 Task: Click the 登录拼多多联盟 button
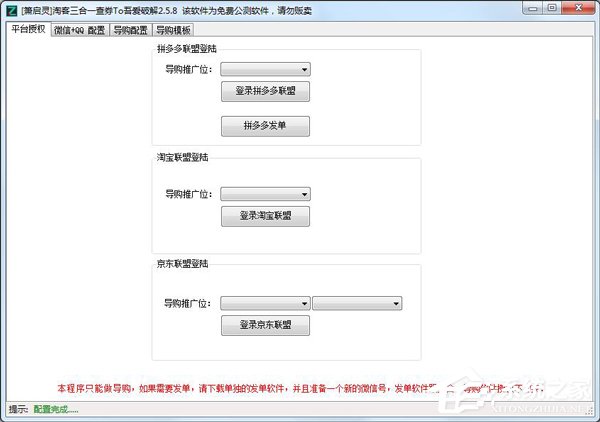265,91
